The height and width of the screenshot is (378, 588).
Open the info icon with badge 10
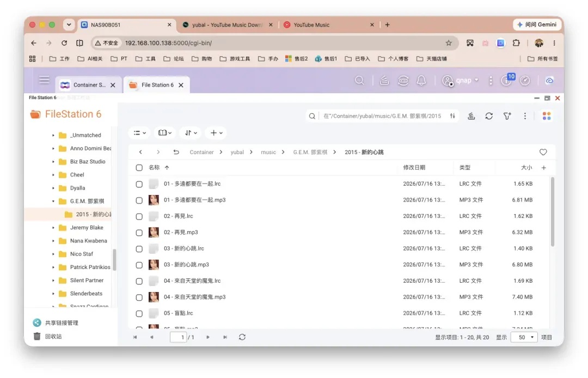tap(506, 80)
